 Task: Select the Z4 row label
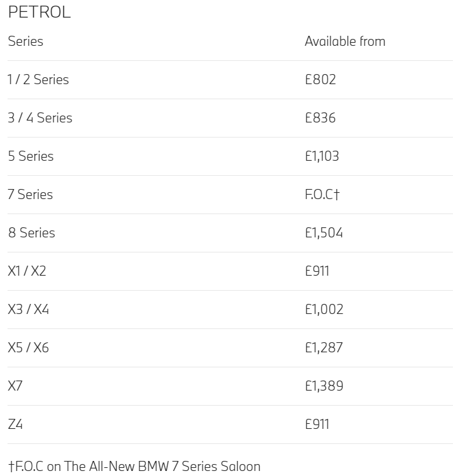click(x=15, y=424)
